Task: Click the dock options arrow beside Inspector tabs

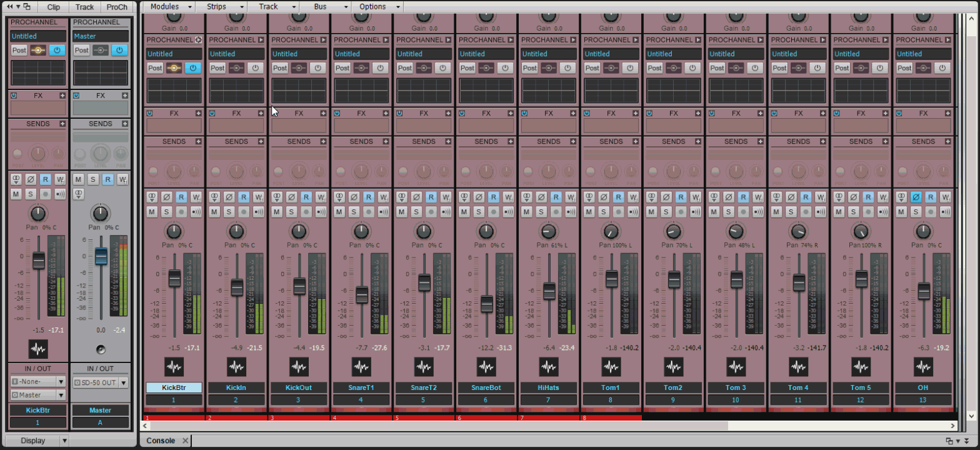Action: [x=17, y=7]
